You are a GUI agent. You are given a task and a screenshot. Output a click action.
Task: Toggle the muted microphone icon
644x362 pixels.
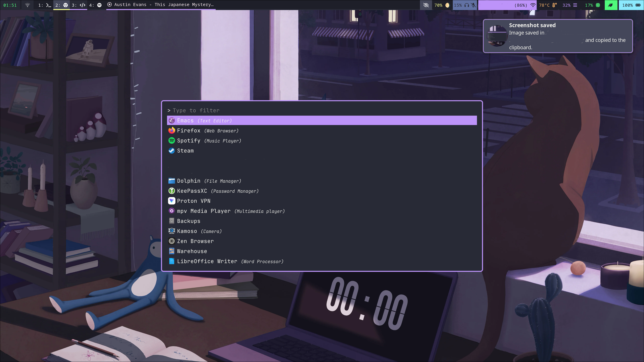(x=473, y=5)
